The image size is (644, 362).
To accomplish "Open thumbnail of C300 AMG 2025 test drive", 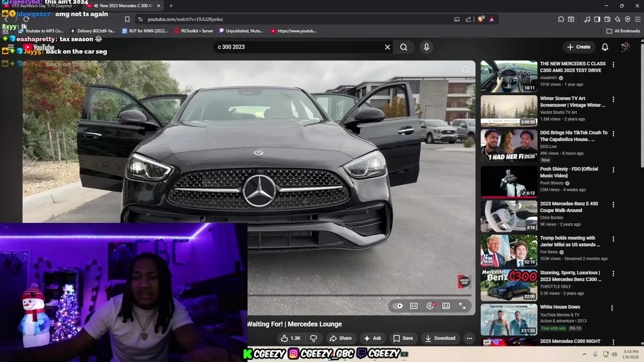I will pos(509,76).
